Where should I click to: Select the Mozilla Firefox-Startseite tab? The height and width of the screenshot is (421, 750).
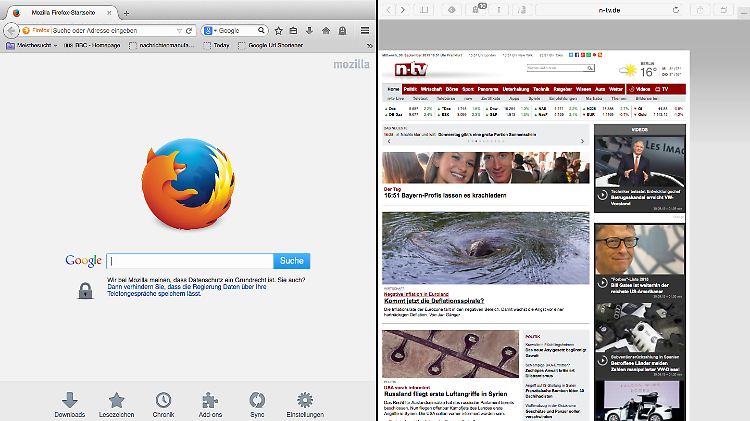point(63,13)
